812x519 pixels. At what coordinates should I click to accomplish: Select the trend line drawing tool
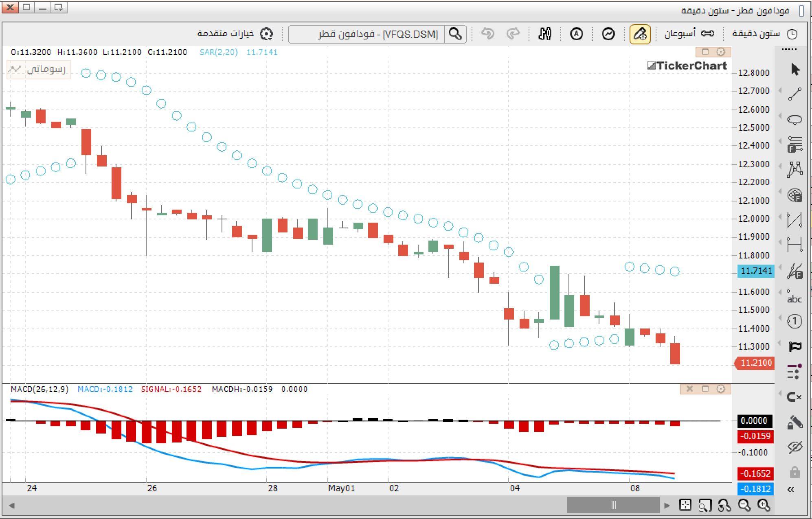click(794, 94)
